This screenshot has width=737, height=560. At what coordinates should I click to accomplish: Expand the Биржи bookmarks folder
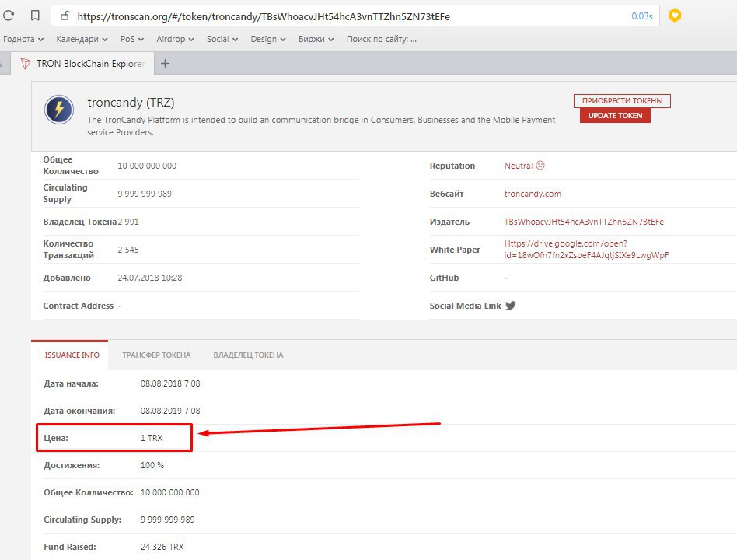(x=316, y=39)
